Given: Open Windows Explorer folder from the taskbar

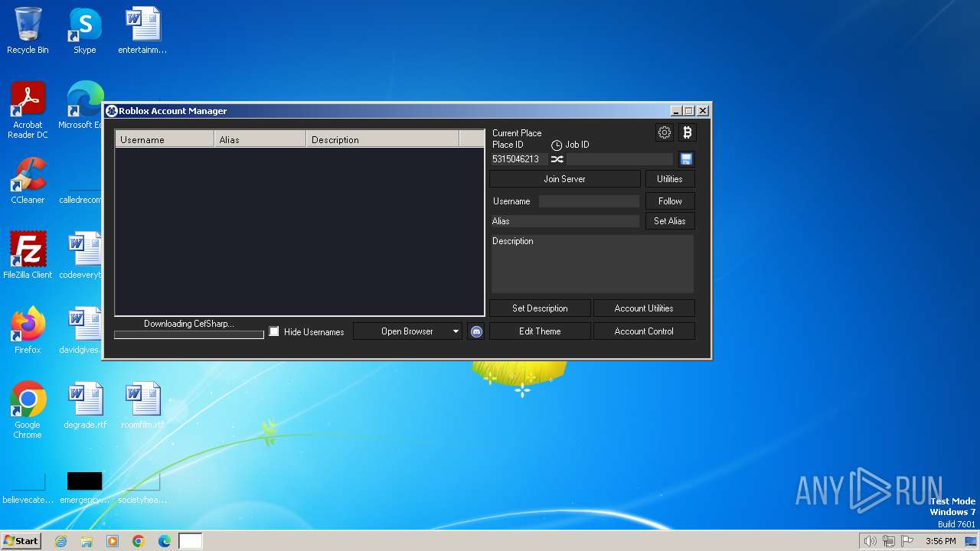Looking at the screenshot, I should [x=87, y=541].
